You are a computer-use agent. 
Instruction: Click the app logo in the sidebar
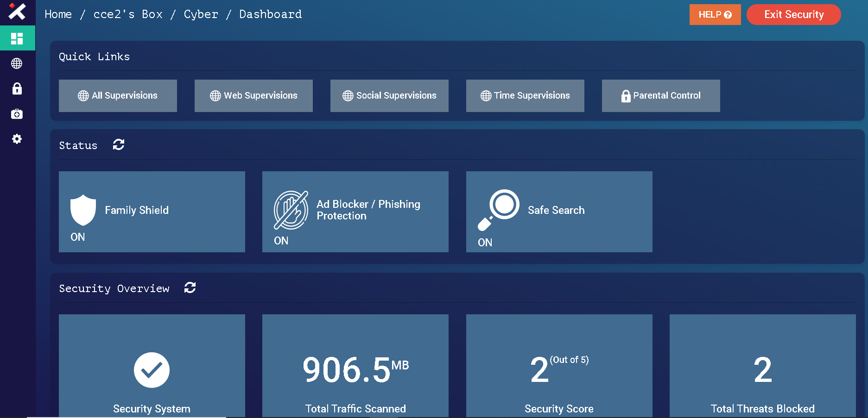click(x=17, y=11)
